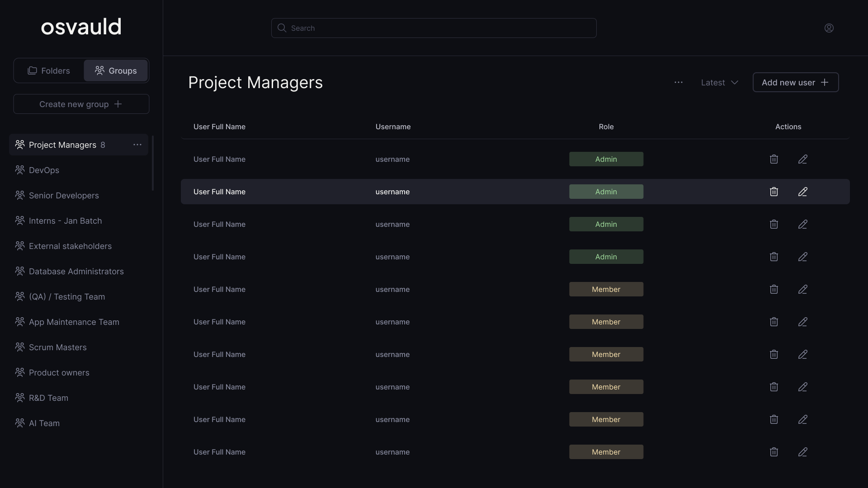Delete user in the third Member row
The height and width of the screenshot is (488, 868).
click(x=774, y=354)
